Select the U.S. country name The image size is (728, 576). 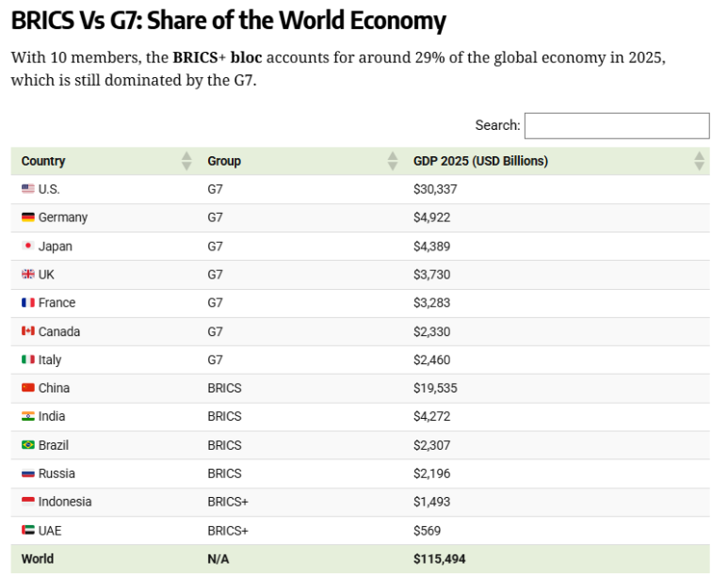point(49,189)
